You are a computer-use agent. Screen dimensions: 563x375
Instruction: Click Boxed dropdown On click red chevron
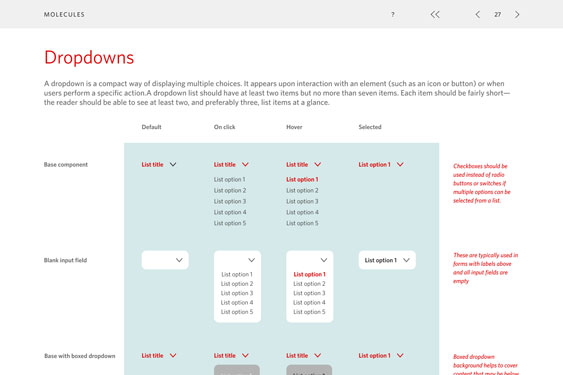coord(245,356)
